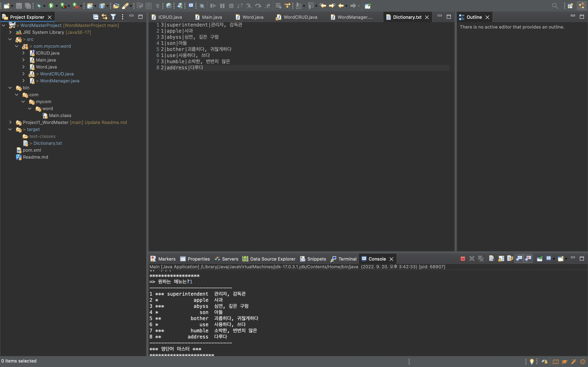Terminate the running Main application
Screen dimensions: 588x367
pyautogui.click(x=462, y=259)
